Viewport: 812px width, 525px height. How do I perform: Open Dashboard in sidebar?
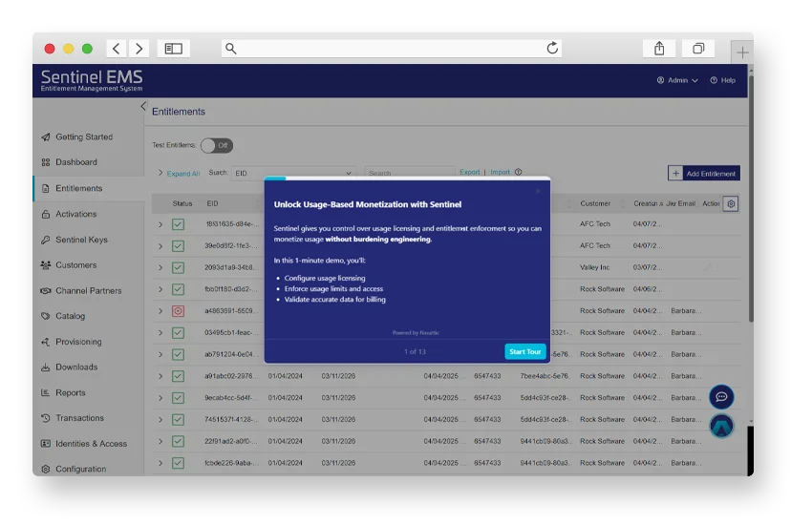76,162
